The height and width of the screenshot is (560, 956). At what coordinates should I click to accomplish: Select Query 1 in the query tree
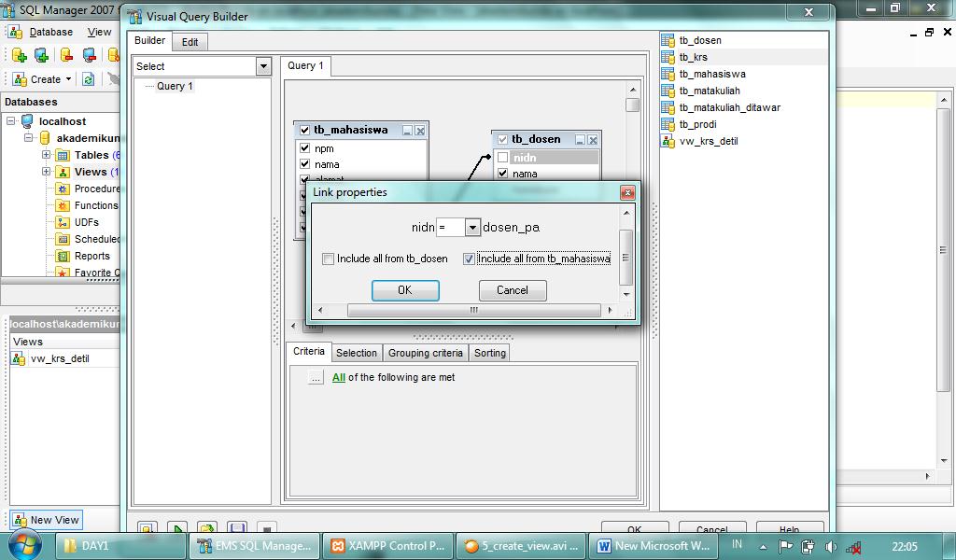[175, 86]
